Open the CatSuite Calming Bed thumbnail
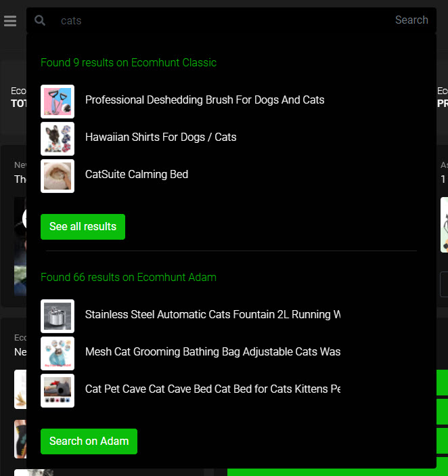Viewport: 448px width, 476px height. (x=58, y=176)
